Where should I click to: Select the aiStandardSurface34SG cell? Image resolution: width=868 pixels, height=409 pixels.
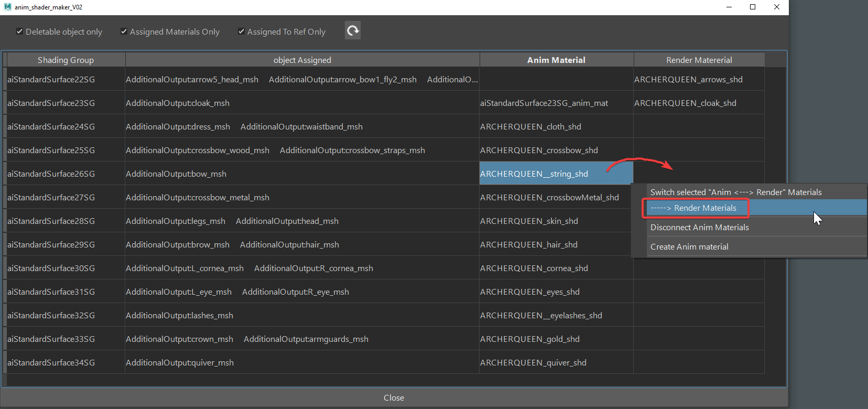click(x=66, y=362)
